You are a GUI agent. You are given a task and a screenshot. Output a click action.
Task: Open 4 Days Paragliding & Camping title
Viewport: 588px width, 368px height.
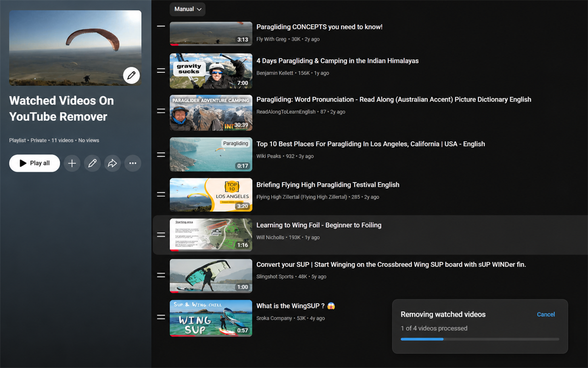point(338,61)
